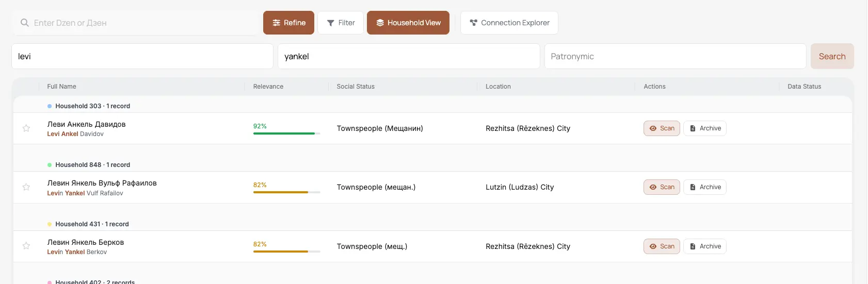Click Townspeople (мещан.) status cell
This screenshot has height=284, width=868.
[x=376, y=187]
